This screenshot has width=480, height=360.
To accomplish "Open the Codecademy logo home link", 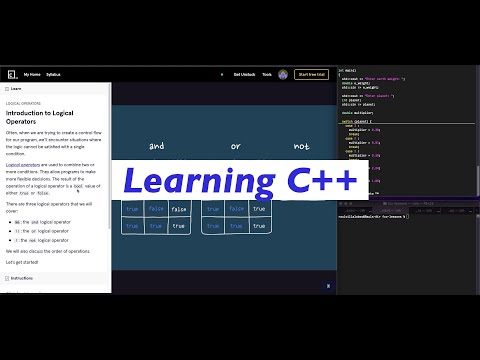I will [x=13, y=74].
